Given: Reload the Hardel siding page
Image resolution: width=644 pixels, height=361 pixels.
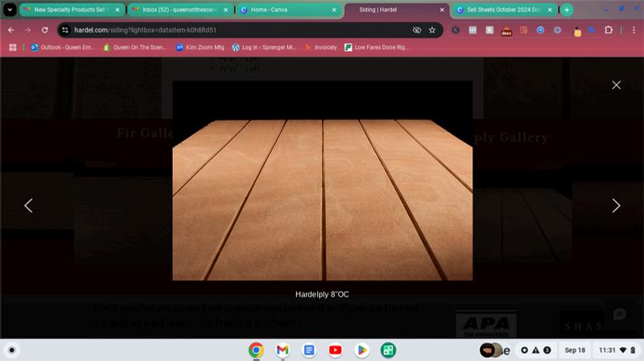Looking at the screenshot, I should coord(45,30).
